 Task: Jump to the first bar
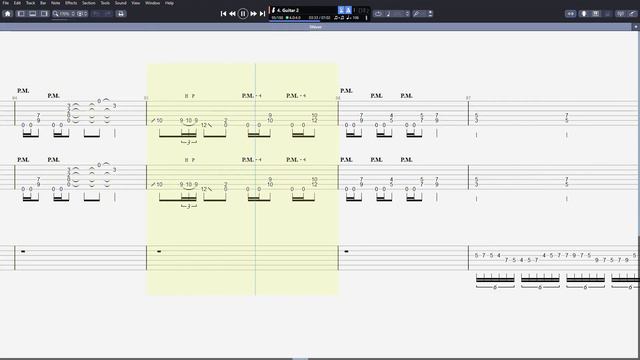(x=223, y=13)
